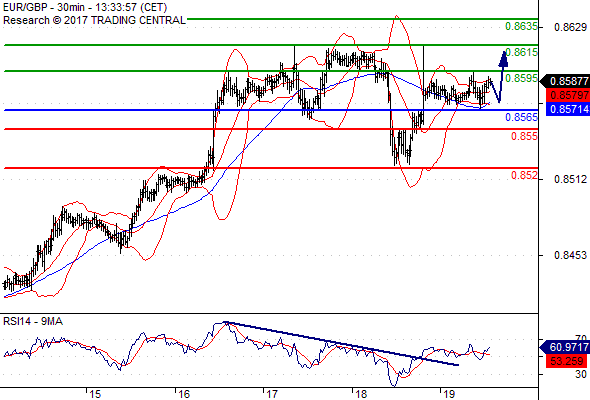Click date marker 17 on time axis
The image size is (590, 400).
coord(272,394)
